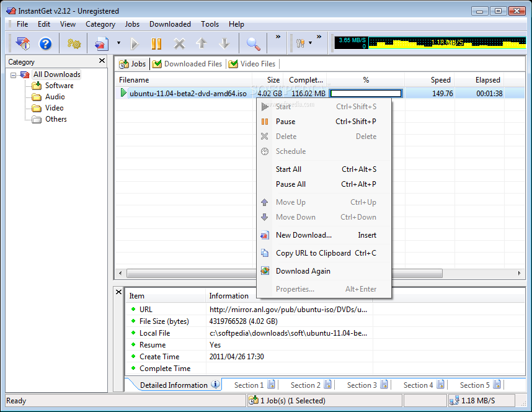
Task: Expand the first toolbar overflow chevron
Action: (x=278, y=37)
